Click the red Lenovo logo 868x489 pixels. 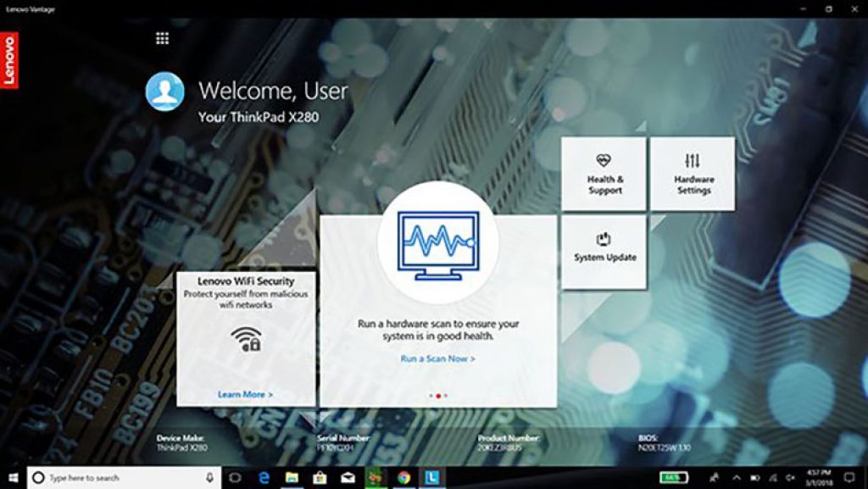click(8, 60)
